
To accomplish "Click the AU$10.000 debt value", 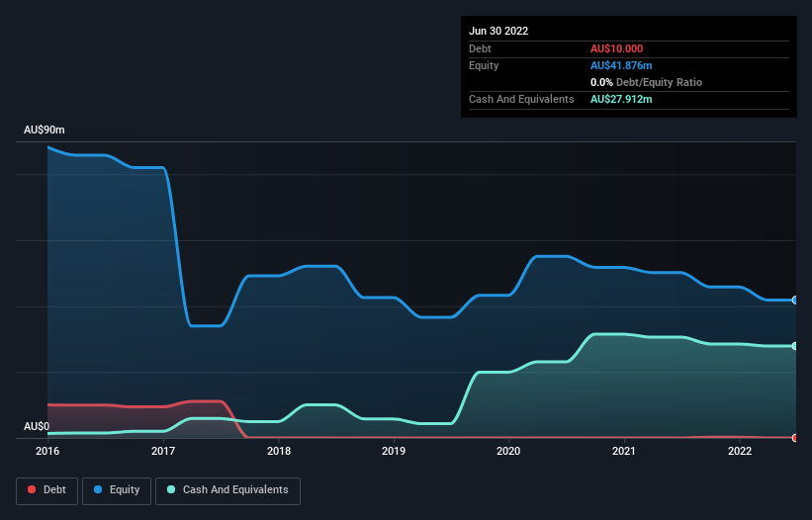I will click(x=616, y=48).
